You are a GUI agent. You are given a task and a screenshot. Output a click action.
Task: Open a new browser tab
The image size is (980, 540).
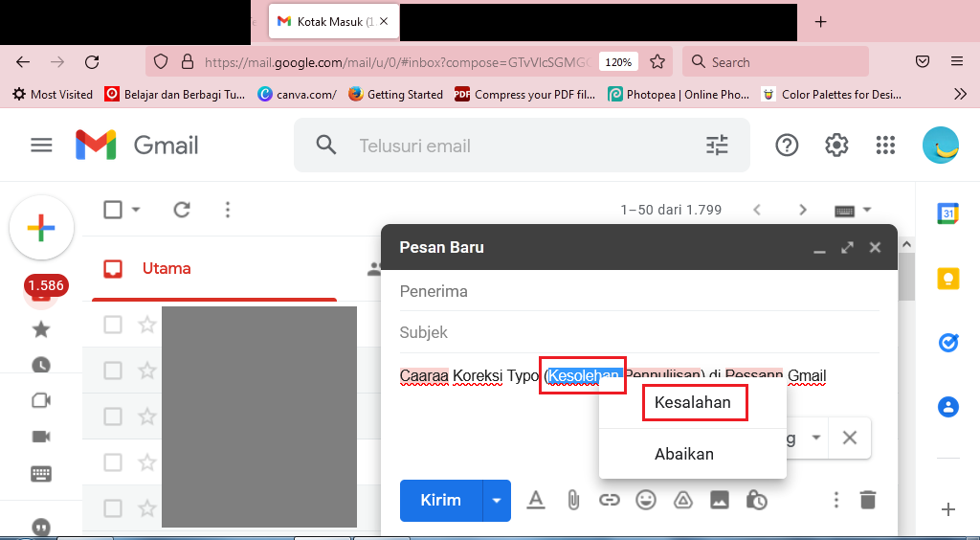coord(820,22)
